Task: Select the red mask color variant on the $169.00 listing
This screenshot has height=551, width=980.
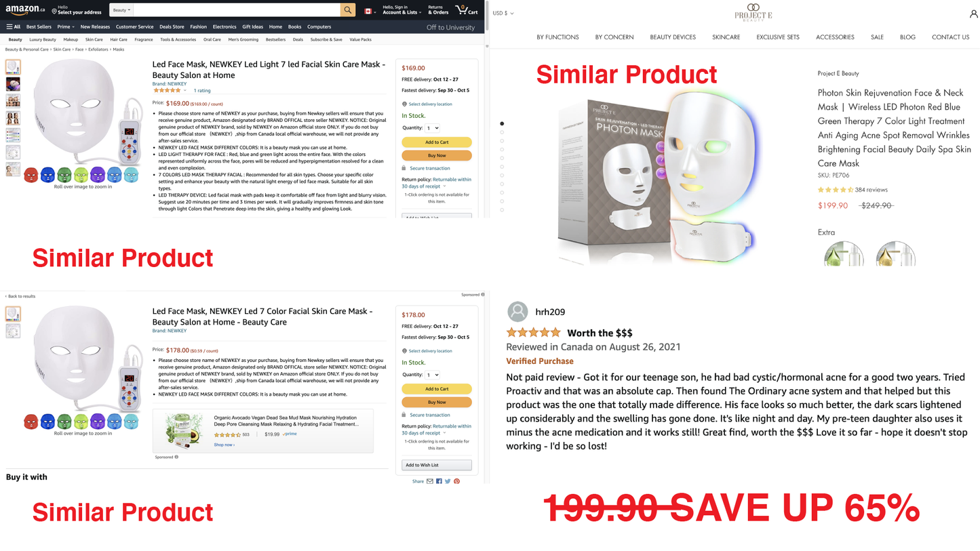Action: coord(31,175)
